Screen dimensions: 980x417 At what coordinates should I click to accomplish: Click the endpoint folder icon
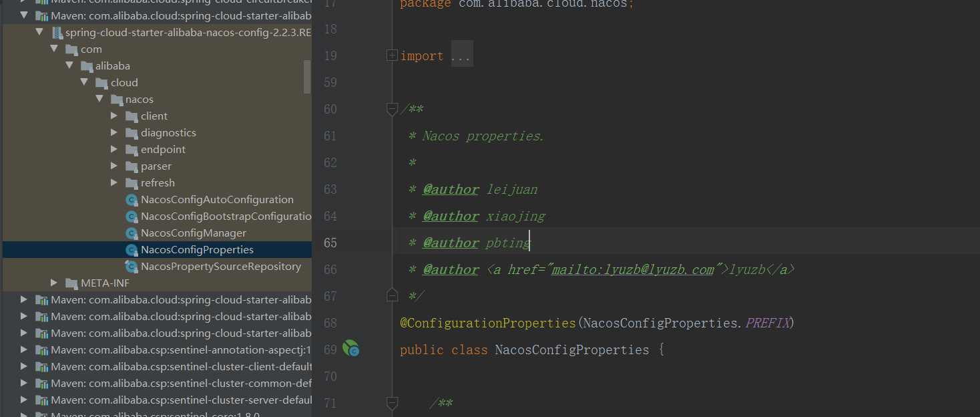pyautogui.click(x=132, y=150)
